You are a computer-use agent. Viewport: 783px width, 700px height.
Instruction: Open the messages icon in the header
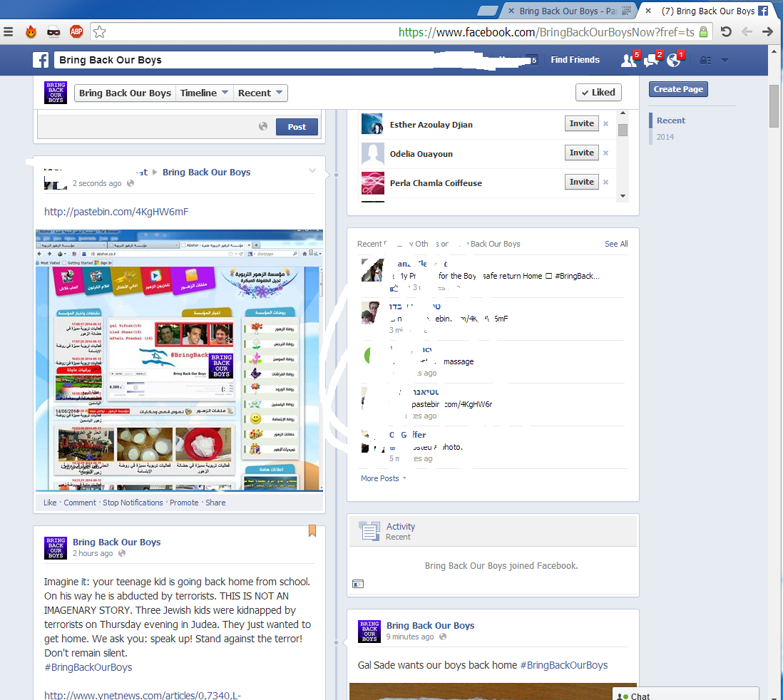tap(650, 61)
